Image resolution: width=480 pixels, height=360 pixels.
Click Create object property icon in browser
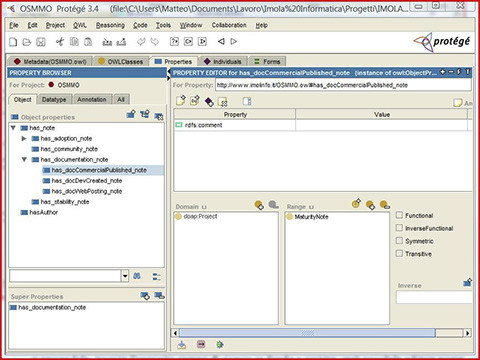[x=131, y=114]
